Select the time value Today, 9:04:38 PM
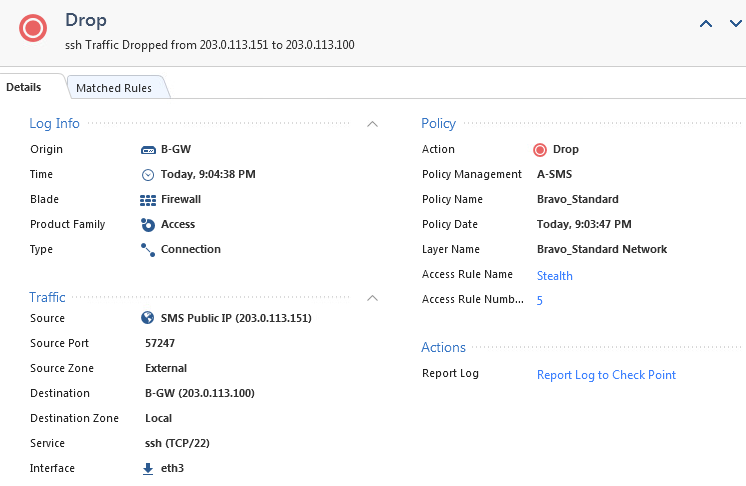 pos(208,175)
